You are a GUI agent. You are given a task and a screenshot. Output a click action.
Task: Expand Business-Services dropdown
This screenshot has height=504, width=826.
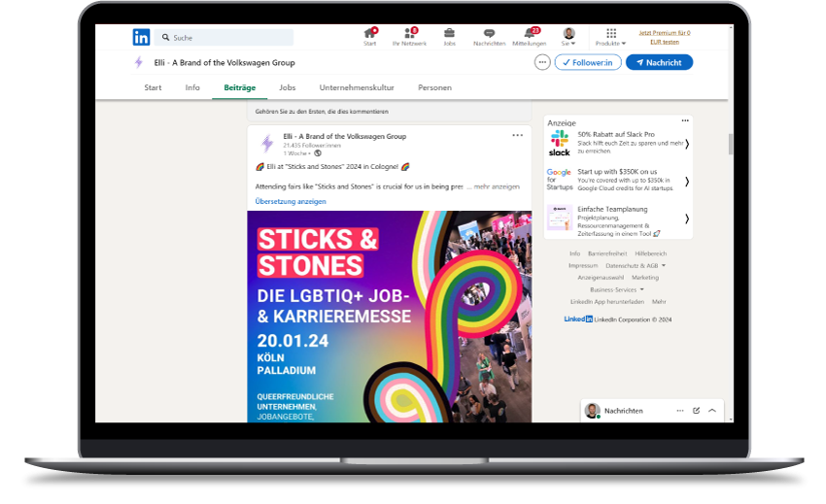pyautogui.click(x=617, y=289)
